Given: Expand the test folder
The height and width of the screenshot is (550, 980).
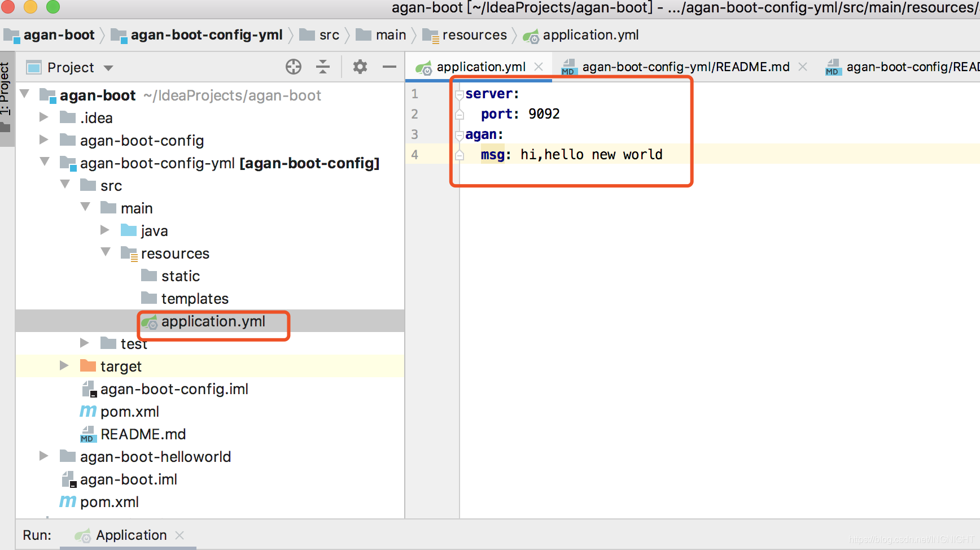Looking at the screenshot, I should 84,343.
